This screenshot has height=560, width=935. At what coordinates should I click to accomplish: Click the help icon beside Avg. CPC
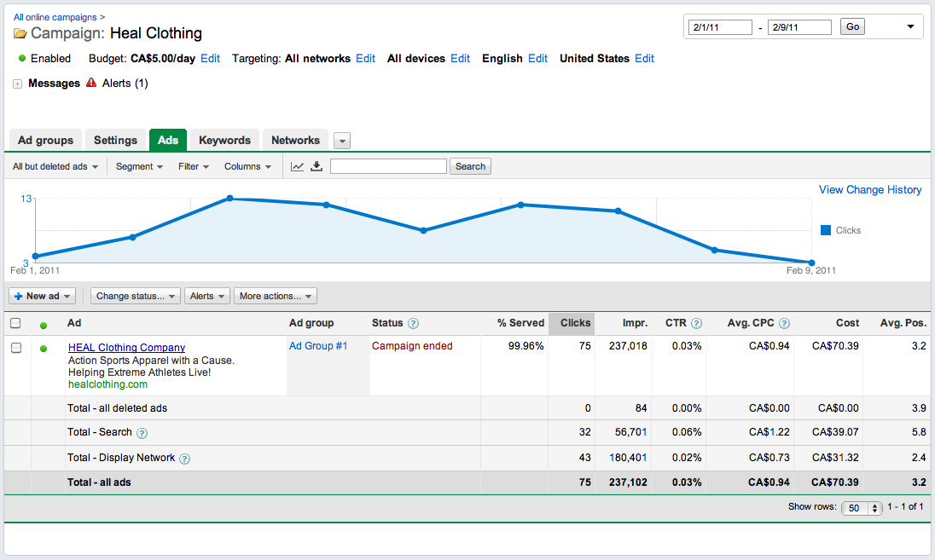[x=784, y=324]
